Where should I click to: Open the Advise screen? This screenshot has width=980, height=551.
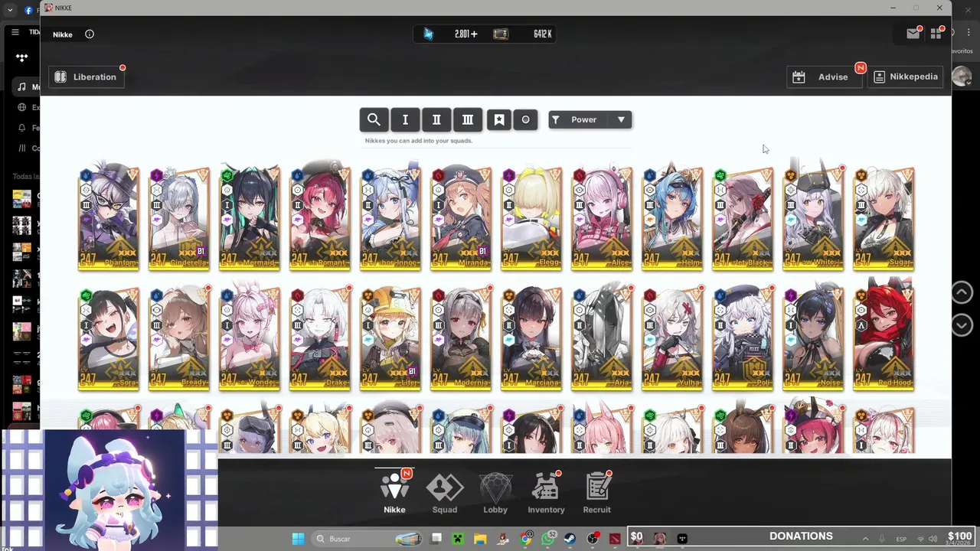825,77
